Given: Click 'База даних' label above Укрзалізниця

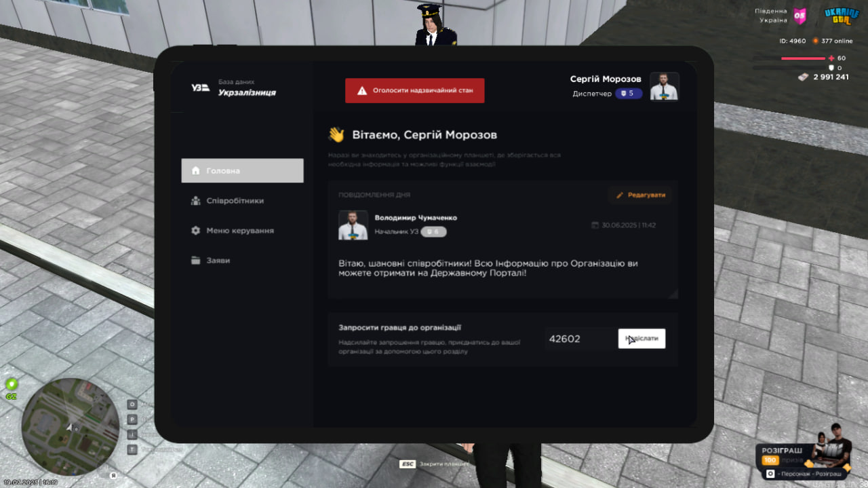Looking at the screenshot, I should [236, 82].
